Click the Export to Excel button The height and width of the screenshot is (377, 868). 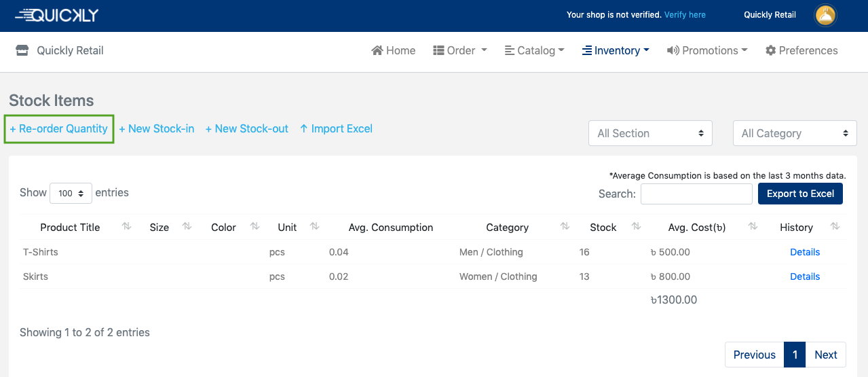800,194
